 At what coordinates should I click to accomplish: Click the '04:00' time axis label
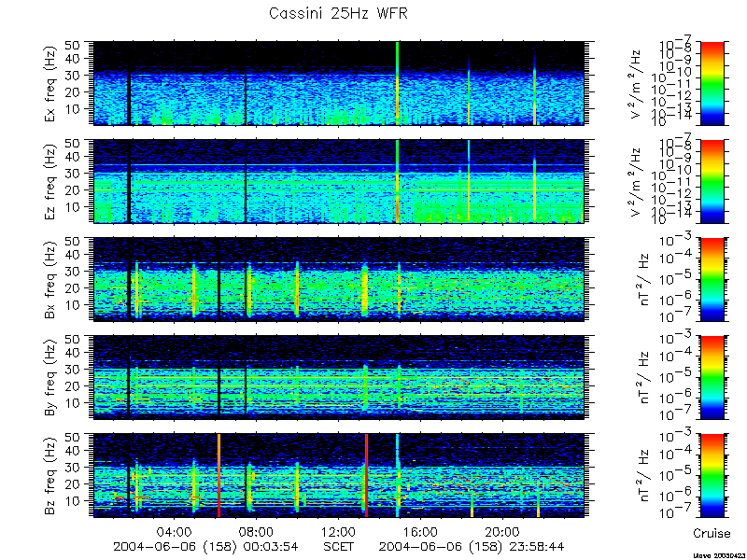[174, 531]
